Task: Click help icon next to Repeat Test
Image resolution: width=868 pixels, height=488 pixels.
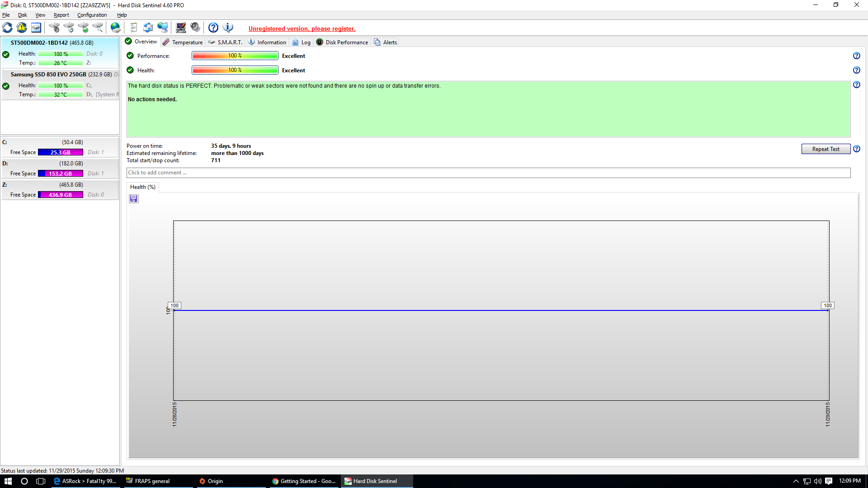Action: click(857, 149)
